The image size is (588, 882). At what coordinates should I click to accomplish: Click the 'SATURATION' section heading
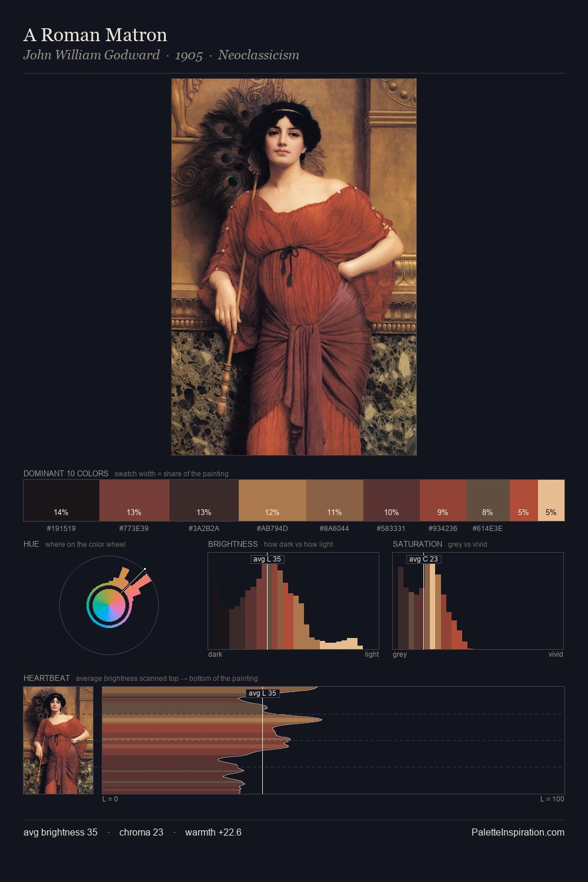(x=417, y=544)
